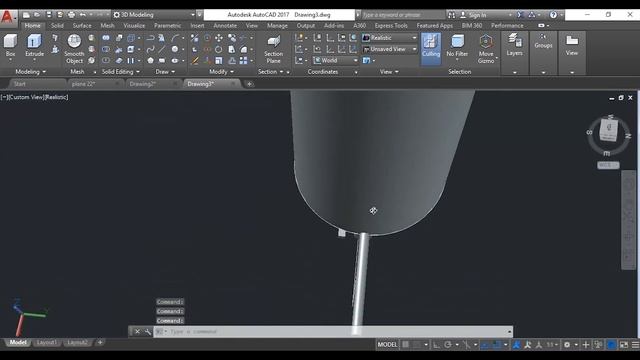Image resolution: width=640 pixels, height=360 pixels.
Task: Open the Help question mark icon
Action: tap(553, 15)
